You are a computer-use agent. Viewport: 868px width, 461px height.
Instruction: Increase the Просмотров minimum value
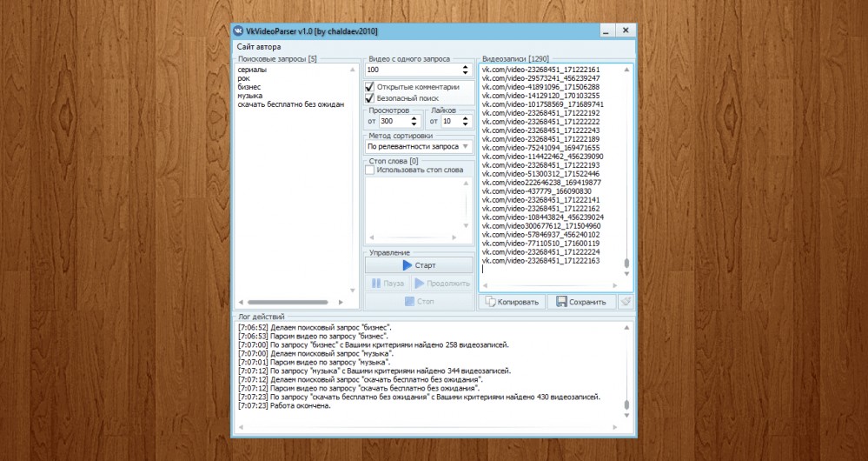click(414, 118)
